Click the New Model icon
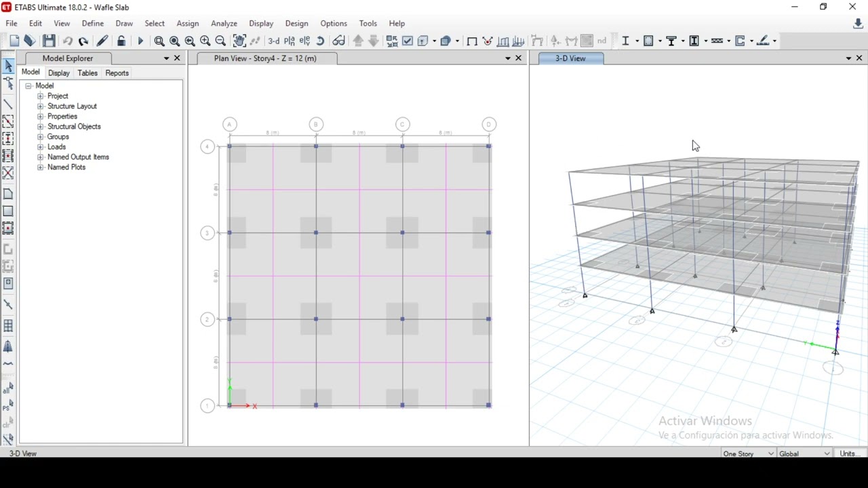868x488 pixels. [14, 41]
